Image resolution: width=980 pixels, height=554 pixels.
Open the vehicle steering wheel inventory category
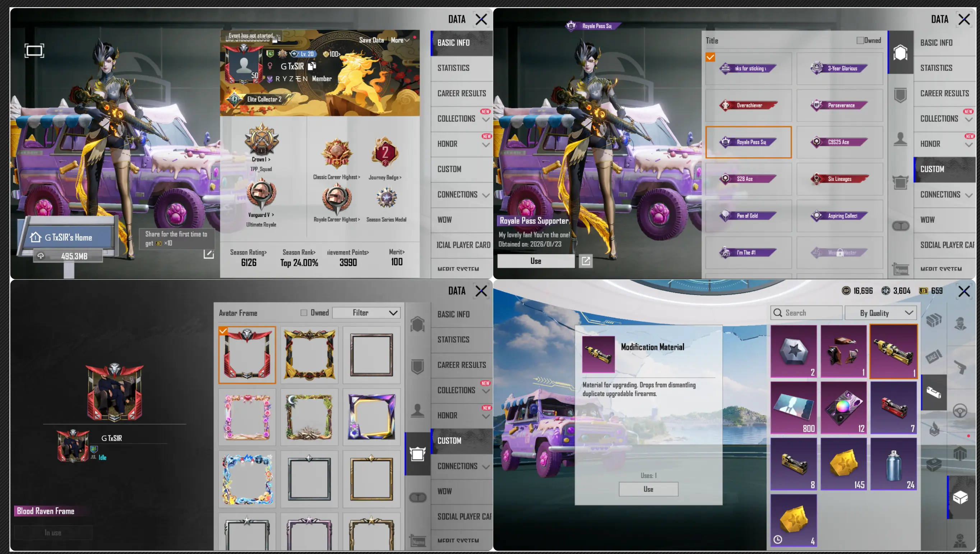pos(960,411)
